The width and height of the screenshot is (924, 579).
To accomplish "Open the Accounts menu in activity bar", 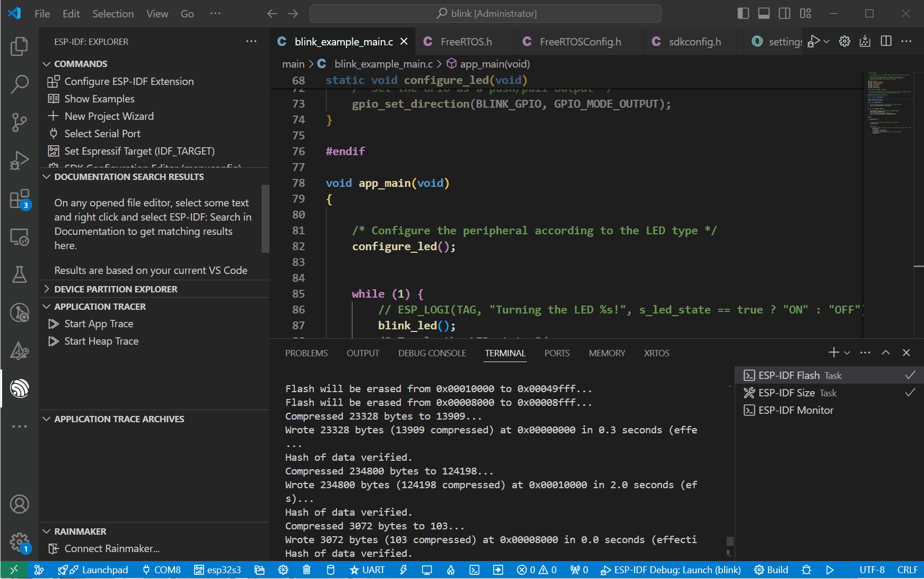I will point(20,504).
